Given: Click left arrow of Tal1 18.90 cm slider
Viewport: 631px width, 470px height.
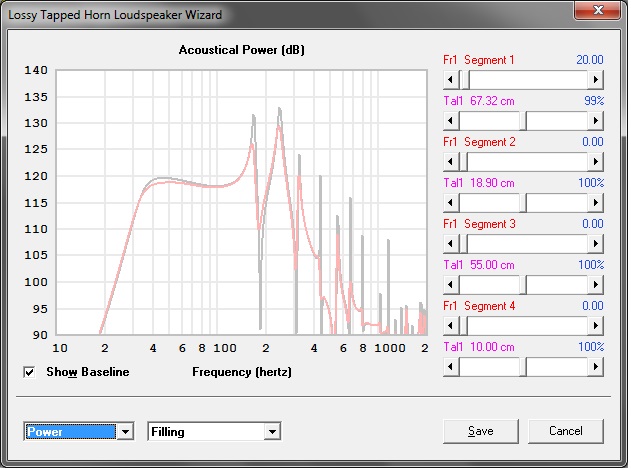Looking at the screenshot, I should [451, 203].
